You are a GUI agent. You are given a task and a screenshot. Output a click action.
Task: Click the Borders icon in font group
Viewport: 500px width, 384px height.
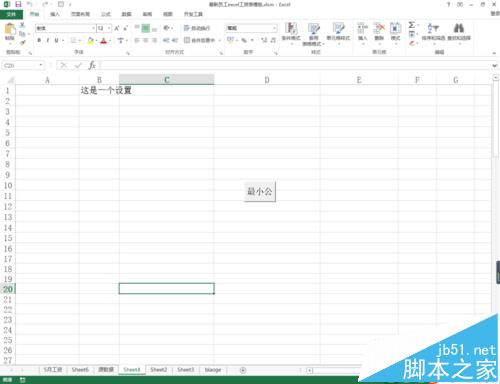[x=73, y=40]
